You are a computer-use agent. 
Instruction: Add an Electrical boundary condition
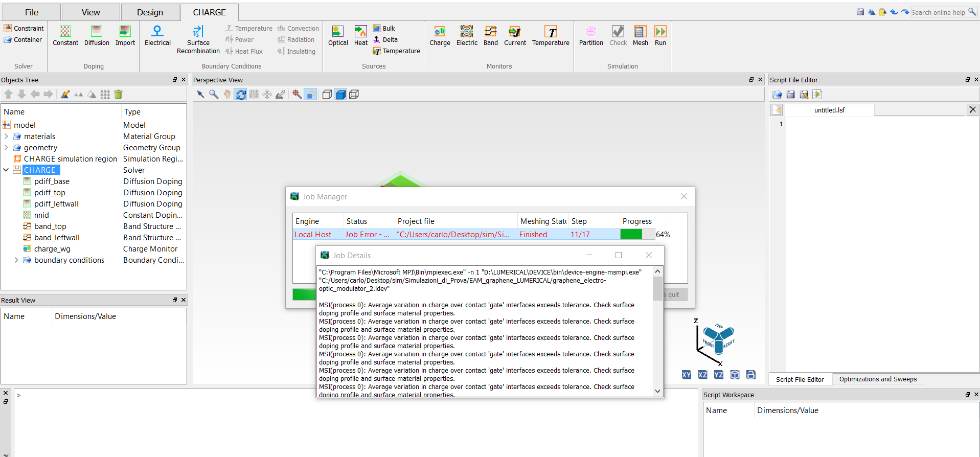coord(157,36)
